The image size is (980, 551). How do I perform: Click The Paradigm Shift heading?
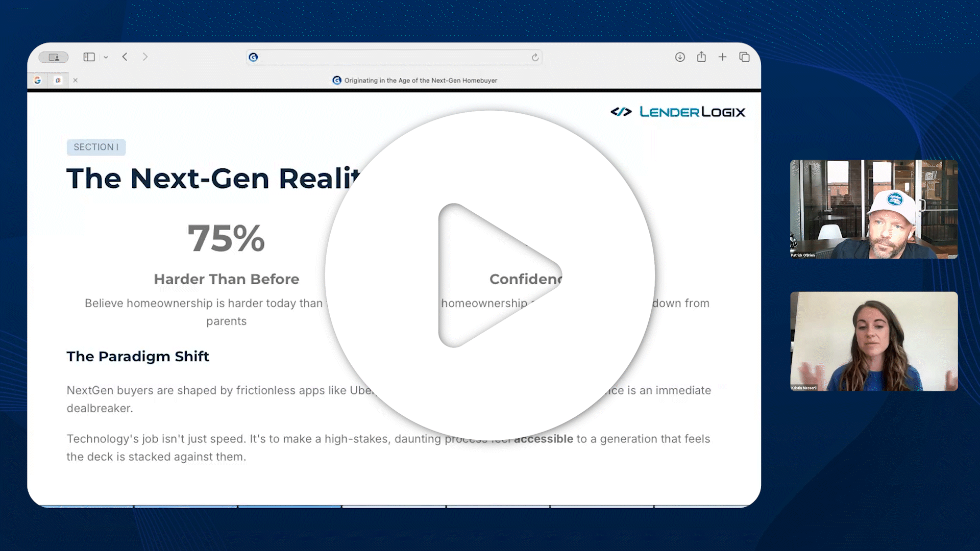pyautogui.click(x=138, y=356)
